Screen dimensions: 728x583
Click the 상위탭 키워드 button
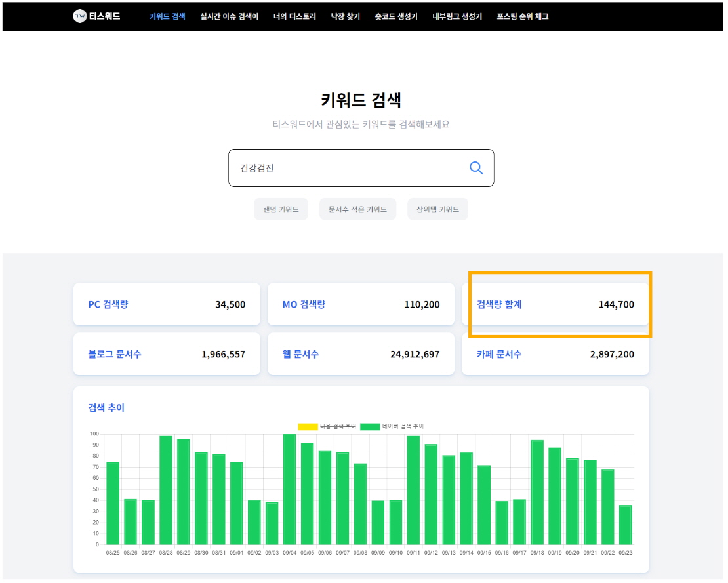(x=437, y=209)
